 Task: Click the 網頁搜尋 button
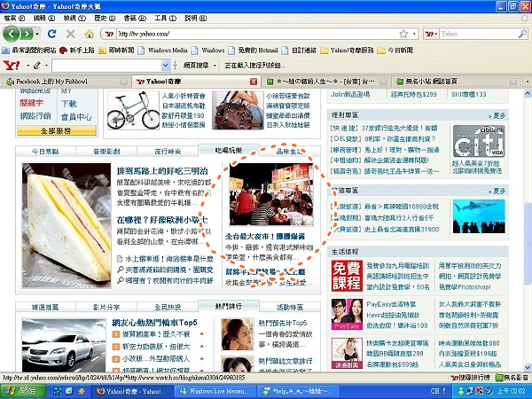(196, 65)
